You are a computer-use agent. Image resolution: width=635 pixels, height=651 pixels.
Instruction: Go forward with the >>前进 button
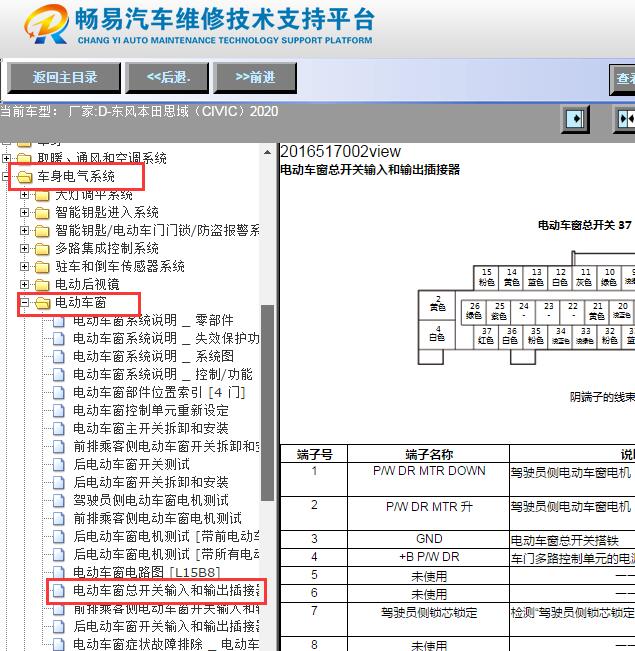(255, 78)
